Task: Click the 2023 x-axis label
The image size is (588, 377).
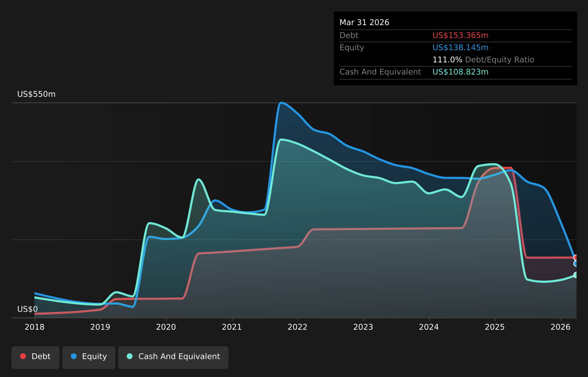Action: point(363,327)
